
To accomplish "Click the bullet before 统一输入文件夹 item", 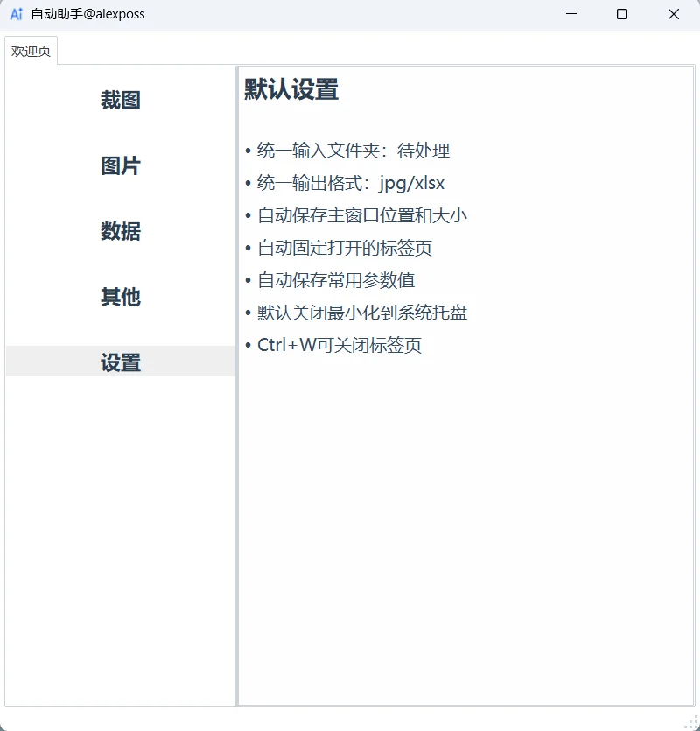I will [x=248, y=151].
